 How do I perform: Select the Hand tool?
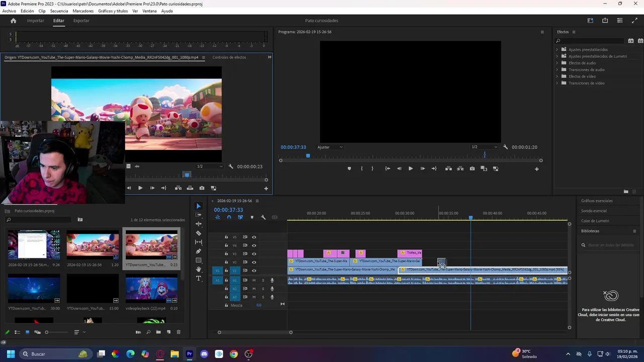click(x=198, y=269)
